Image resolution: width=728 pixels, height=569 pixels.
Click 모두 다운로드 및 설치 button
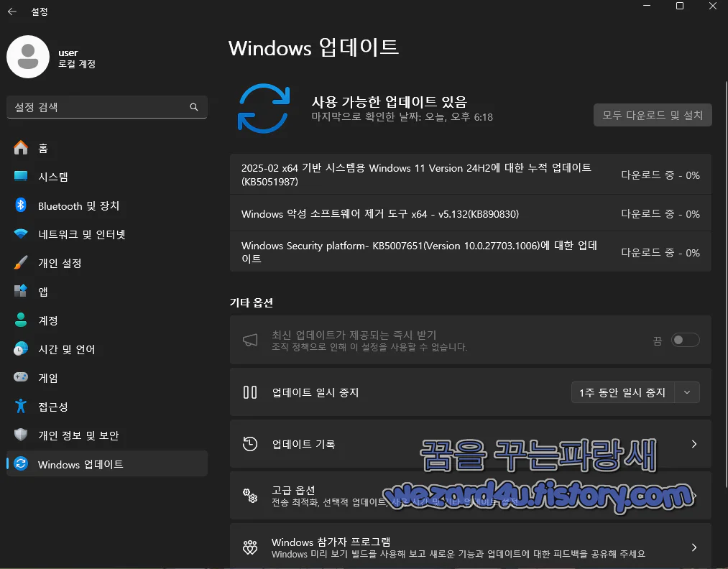point(653,115)
